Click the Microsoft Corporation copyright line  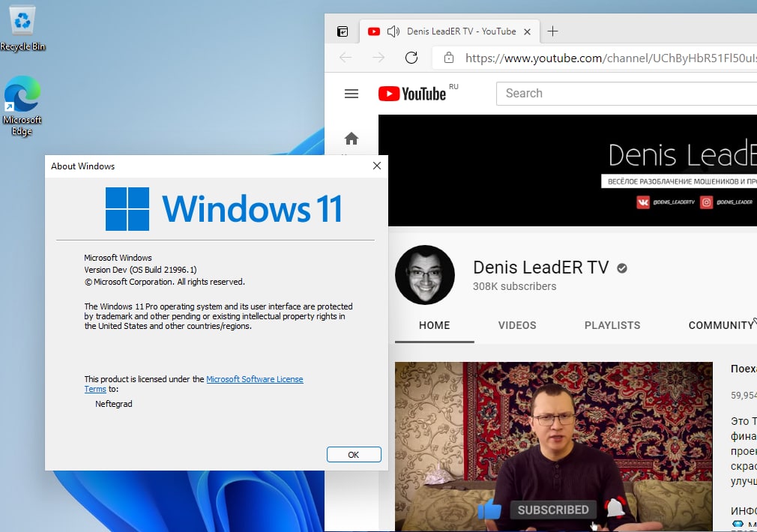[x=165, y=282]
